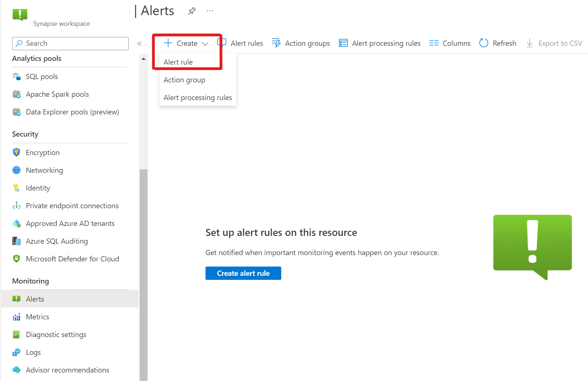588x381 pixels.
Task: Click the Columns toolbar icon
Action: click(x=434, y=43)
